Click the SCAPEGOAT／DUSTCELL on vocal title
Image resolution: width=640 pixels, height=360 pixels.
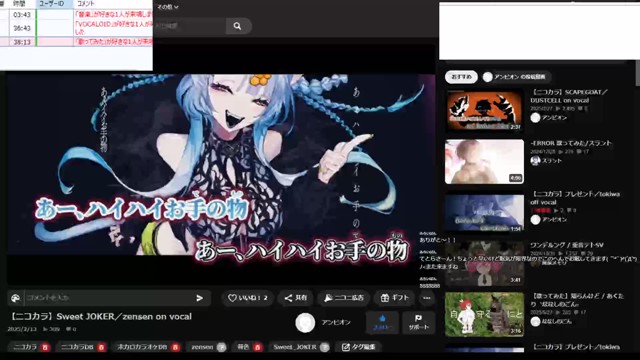(x=569, y=96)
